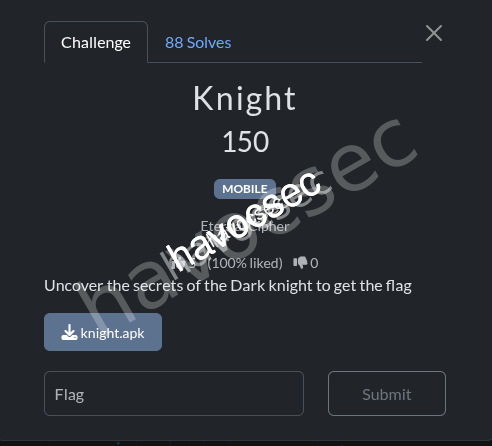Click the (100% liked) rating text
492x446 pixels.
pos(245,263)
